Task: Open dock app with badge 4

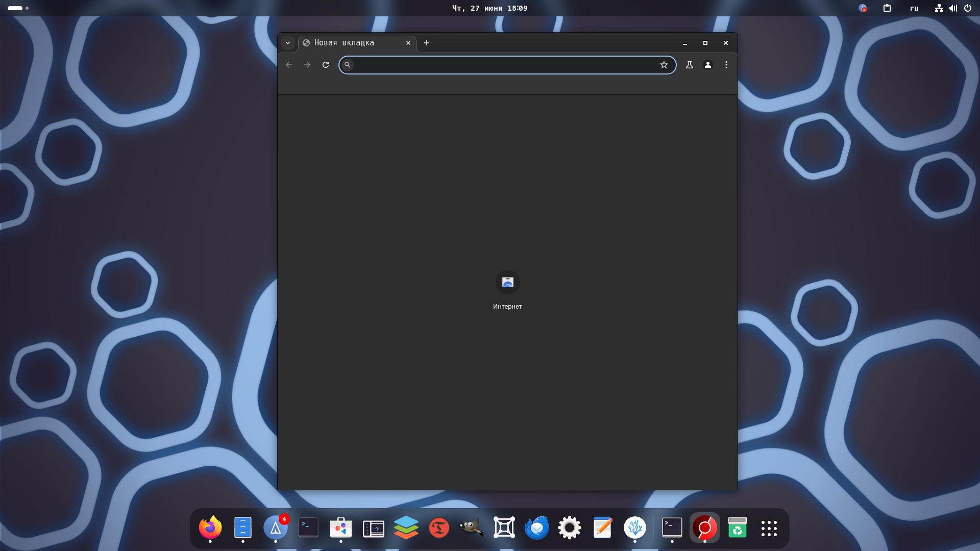Action: point(276,528)
